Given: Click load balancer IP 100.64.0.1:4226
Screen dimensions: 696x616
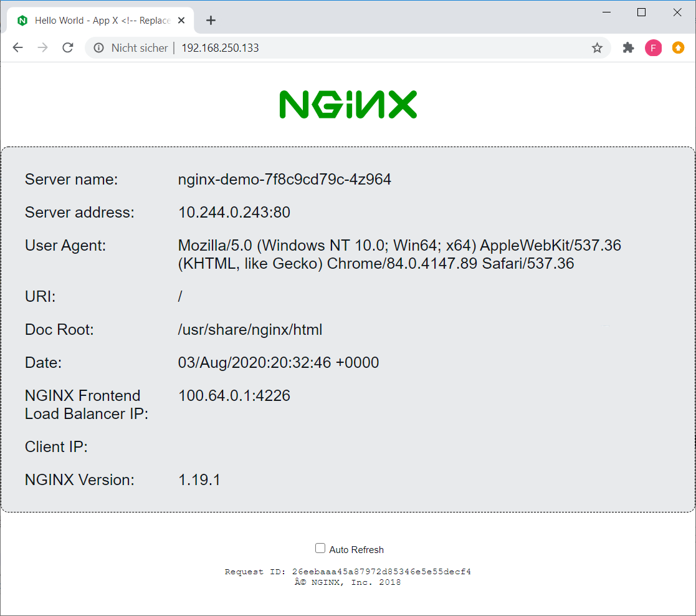Looking at the screenshot, I should (x=234, y=395).
